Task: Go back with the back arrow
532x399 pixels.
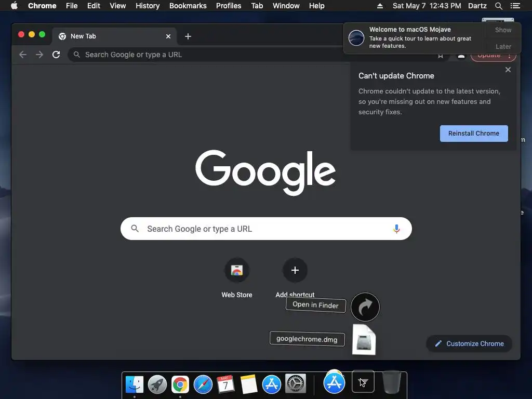Action: (x=23, y=55)
